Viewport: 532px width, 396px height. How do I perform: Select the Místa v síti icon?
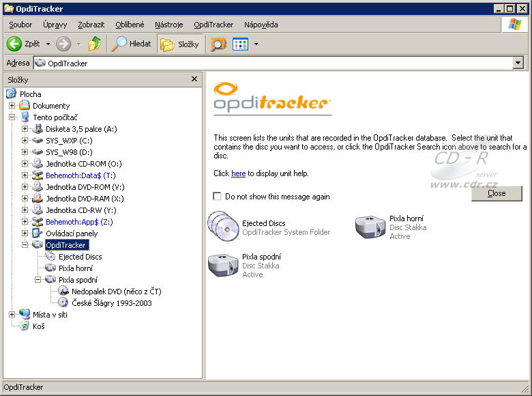(25, 314)
